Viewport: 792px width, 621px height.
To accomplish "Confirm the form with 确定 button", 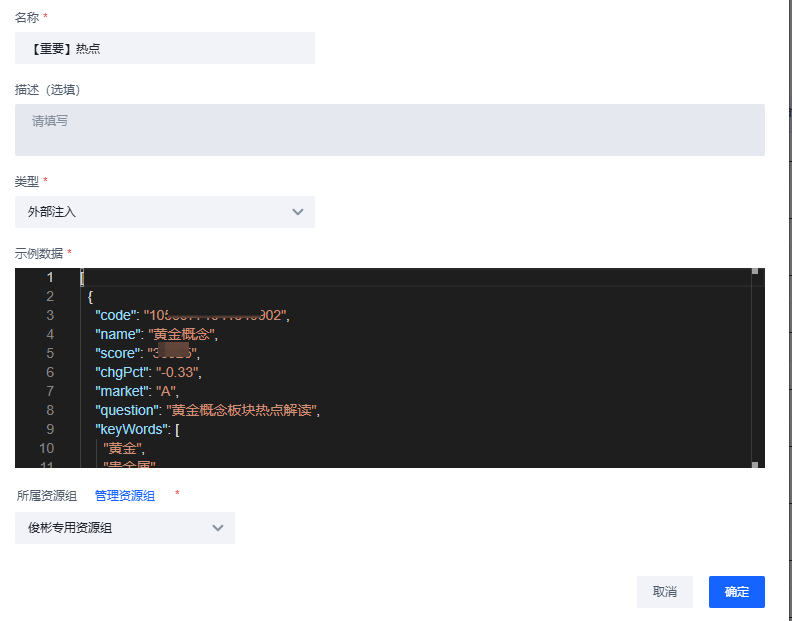I will point(736,592).
